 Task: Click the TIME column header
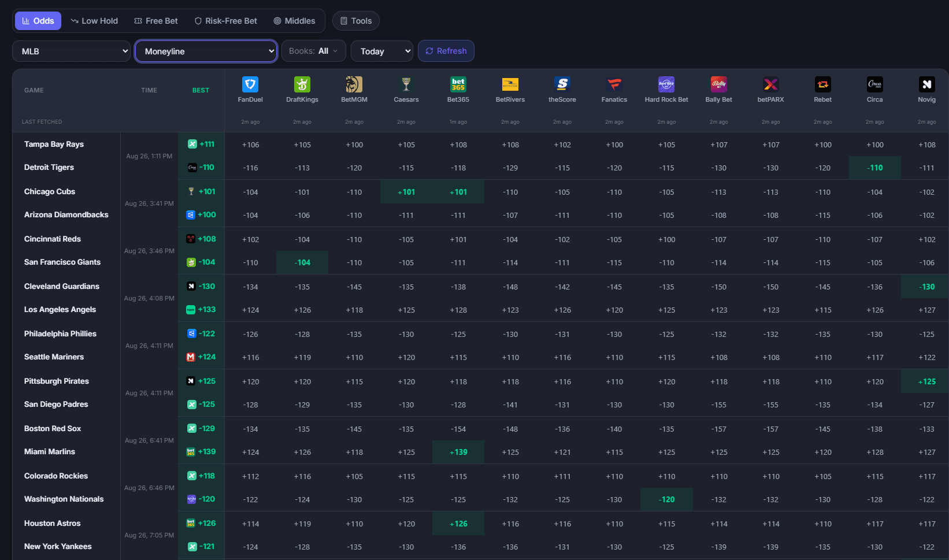pyautogui.click(x=149, y=90)
